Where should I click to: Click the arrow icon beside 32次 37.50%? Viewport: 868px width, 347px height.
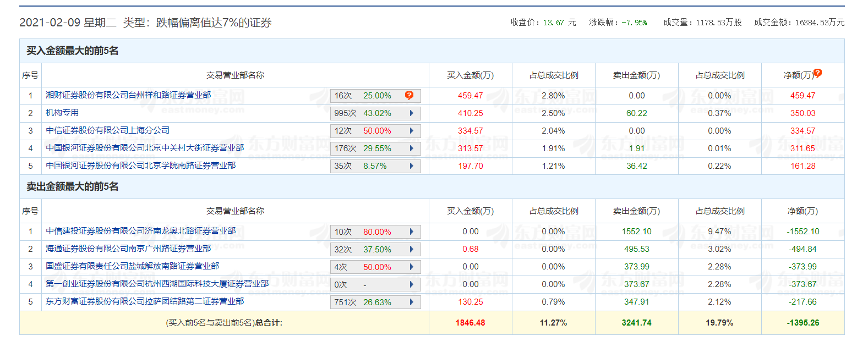click(x=411, y=250)
